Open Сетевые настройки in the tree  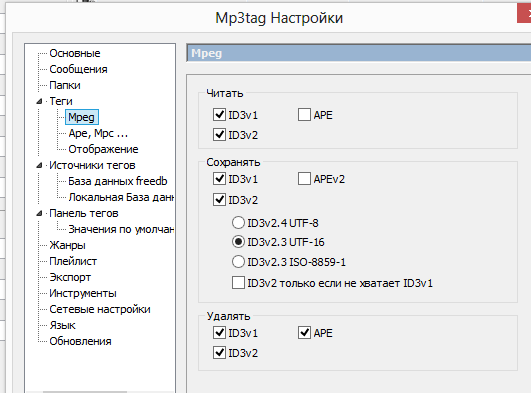tap(100, 309)
